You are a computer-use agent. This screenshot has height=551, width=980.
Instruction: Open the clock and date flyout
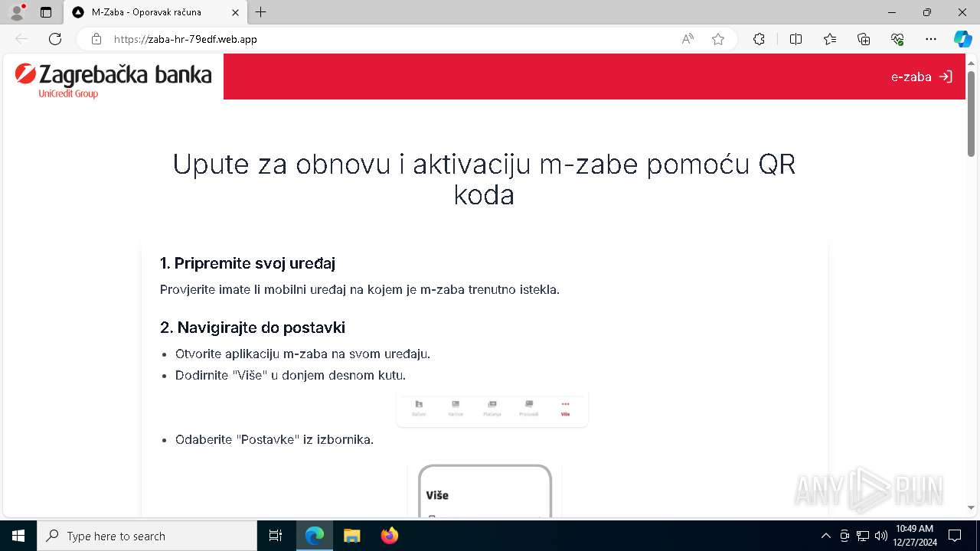914,536
